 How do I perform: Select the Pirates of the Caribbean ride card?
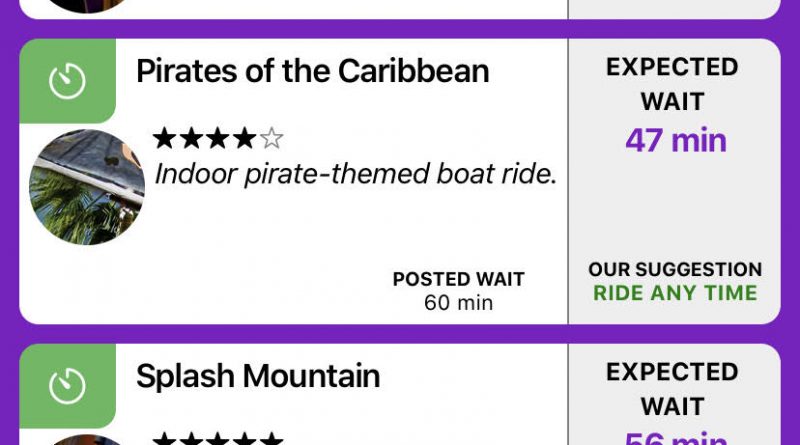click(400, 181)
